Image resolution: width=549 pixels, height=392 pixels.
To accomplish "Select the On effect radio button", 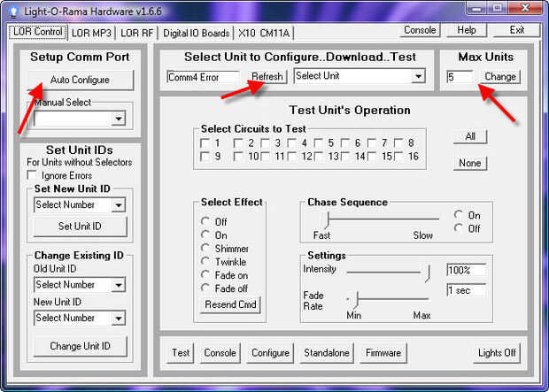I will (x=205, y=234).
